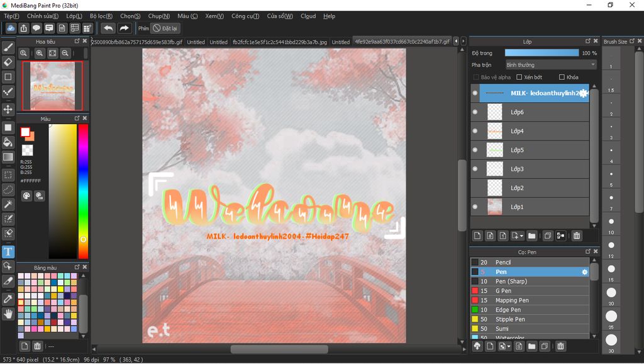
Task: Select the Gradient tool
Action: 8,157
